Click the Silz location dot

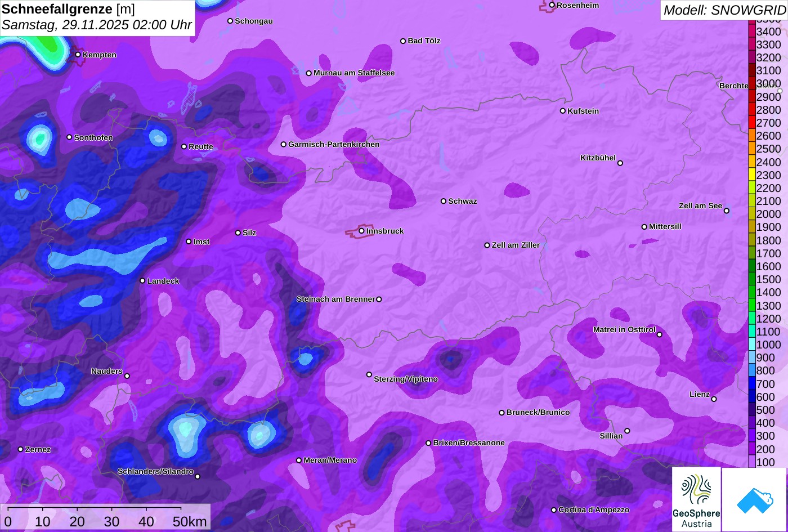click(238, 233)
